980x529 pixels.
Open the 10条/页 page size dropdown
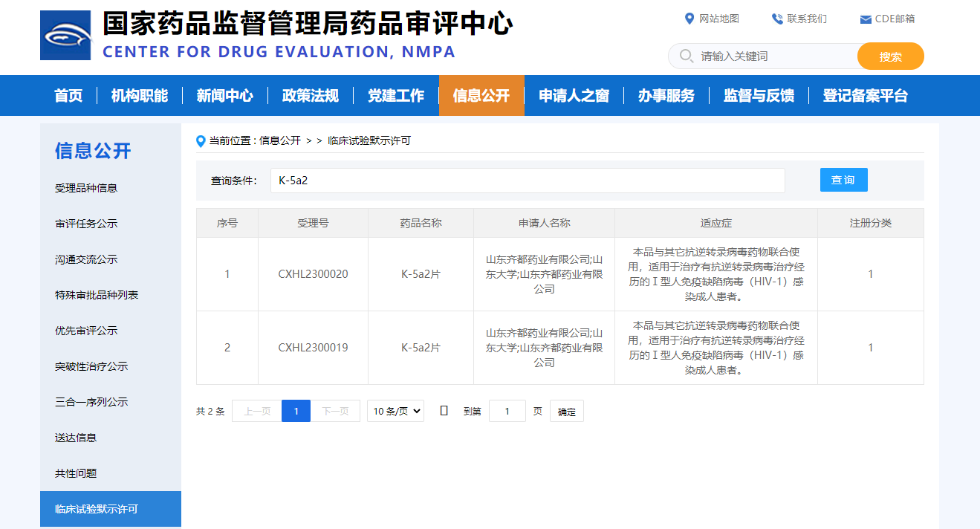coord(395,411)
